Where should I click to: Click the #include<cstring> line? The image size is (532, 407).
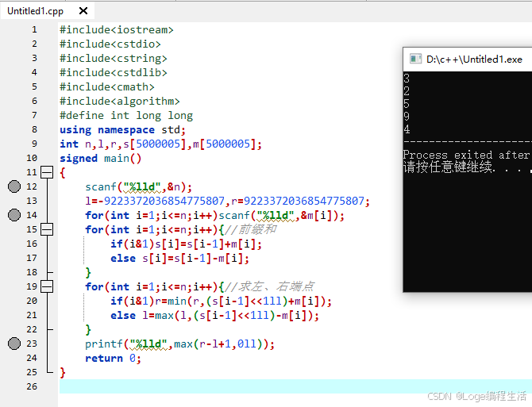coord(114,58)
